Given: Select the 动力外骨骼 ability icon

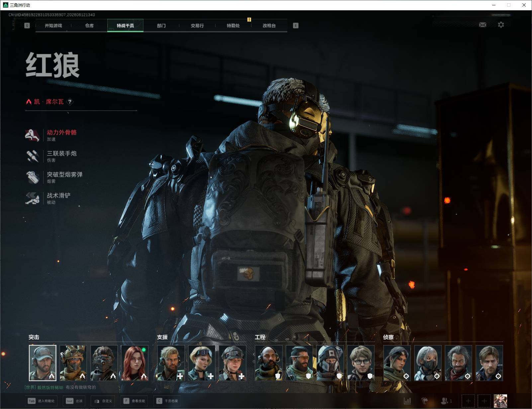Looking at the screenshot, I should tap(32, 135).
